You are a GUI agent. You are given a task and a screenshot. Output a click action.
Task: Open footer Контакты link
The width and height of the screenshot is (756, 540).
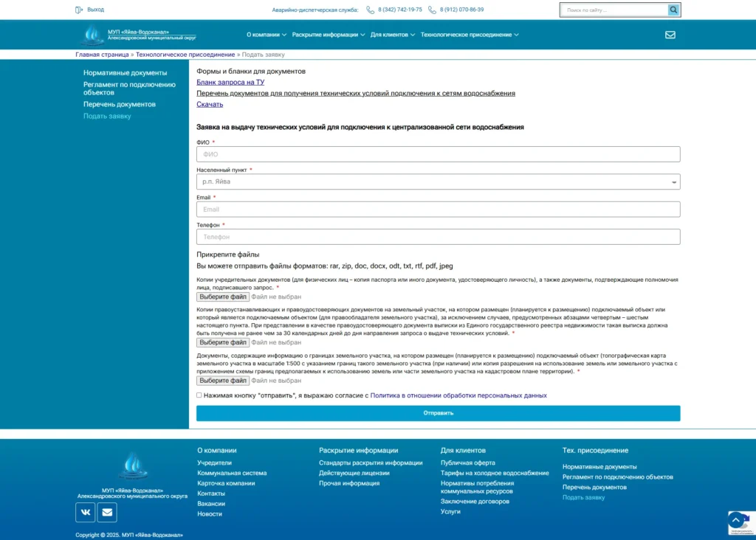point(210,494)
